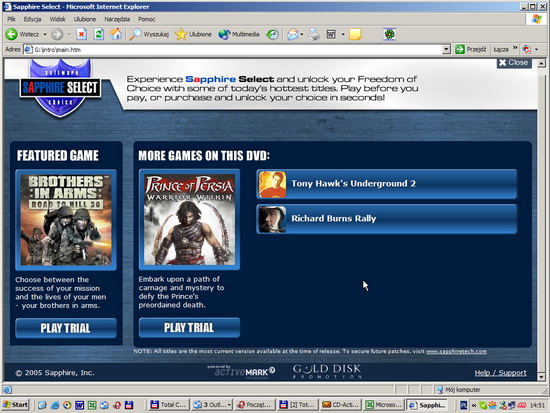The height and width of the screenshot is (413, 550).
Task: Select Tony Hawk's Underground 2 game row
Action: coord(387,184)
